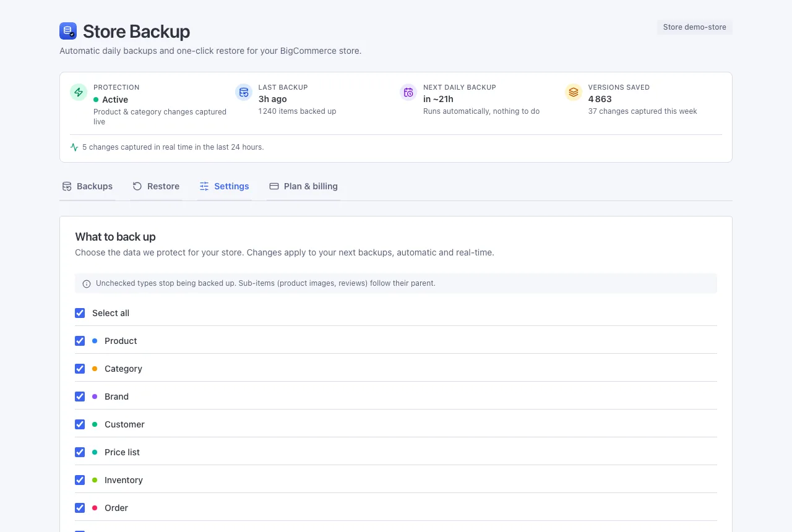Click the purple Brand color dot
Viewport: 792px width, 532px height.
(x=95, y=397)
